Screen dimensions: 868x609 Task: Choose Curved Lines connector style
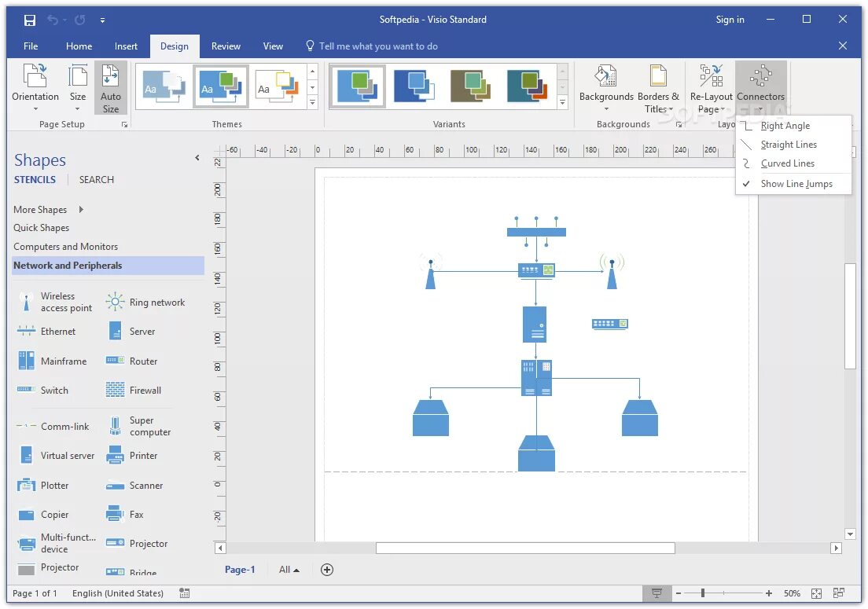point(793,163)
